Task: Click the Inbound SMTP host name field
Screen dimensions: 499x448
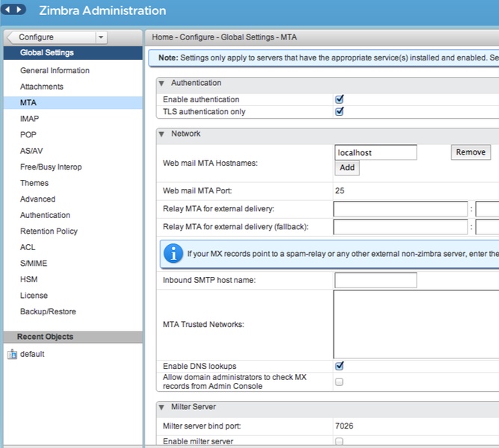Action: pos(375,281)
